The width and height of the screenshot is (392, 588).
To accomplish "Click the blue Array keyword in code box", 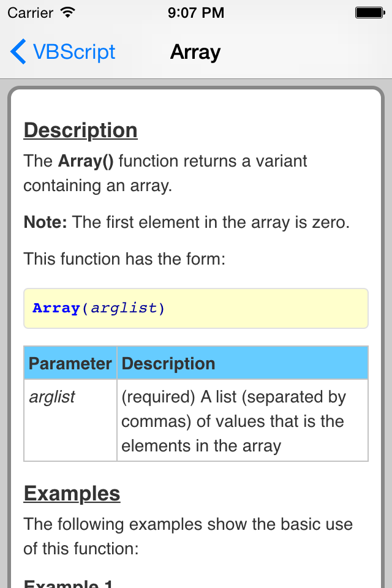I will click(x=56, y=308).
